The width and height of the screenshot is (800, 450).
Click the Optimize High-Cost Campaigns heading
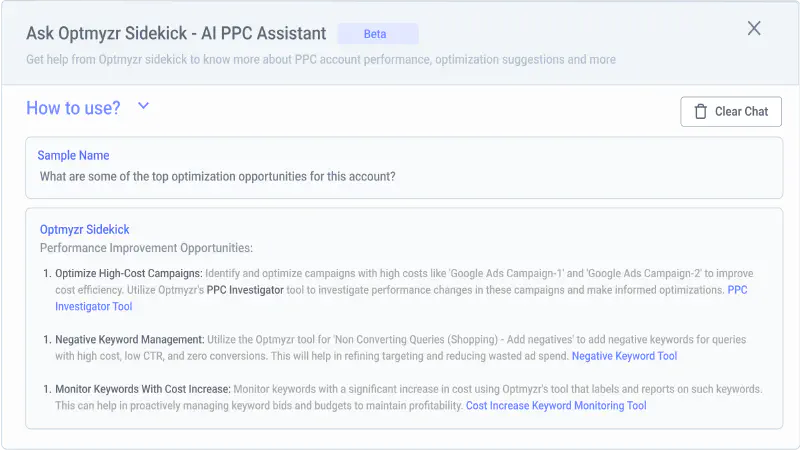point(129,273)
